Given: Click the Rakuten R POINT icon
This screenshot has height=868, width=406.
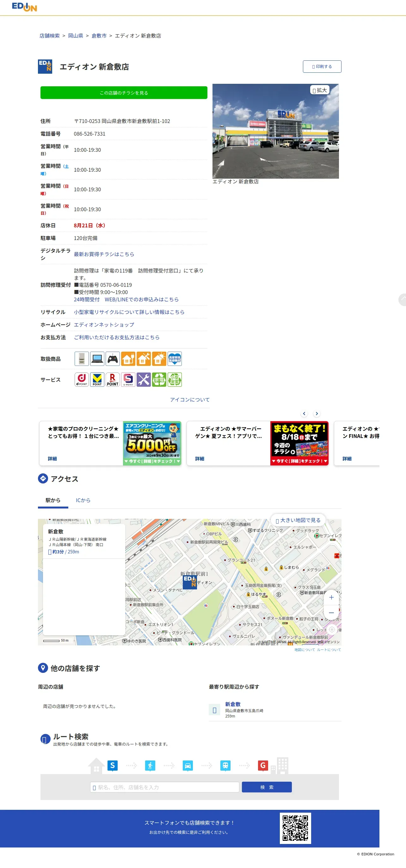Looking at the screenshot, I should 113,380.
